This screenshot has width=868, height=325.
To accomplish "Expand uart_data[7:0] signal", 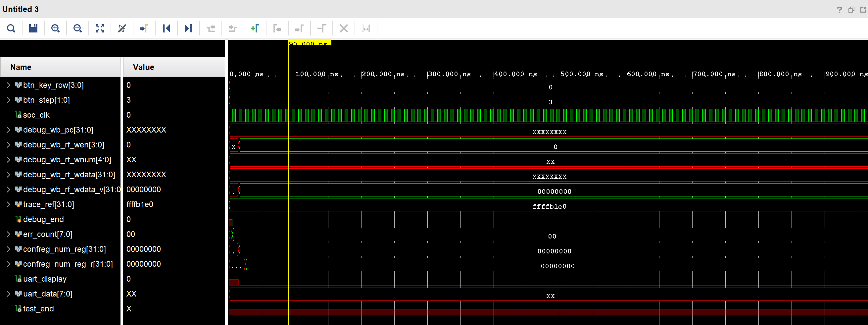I will click(8, 294).
